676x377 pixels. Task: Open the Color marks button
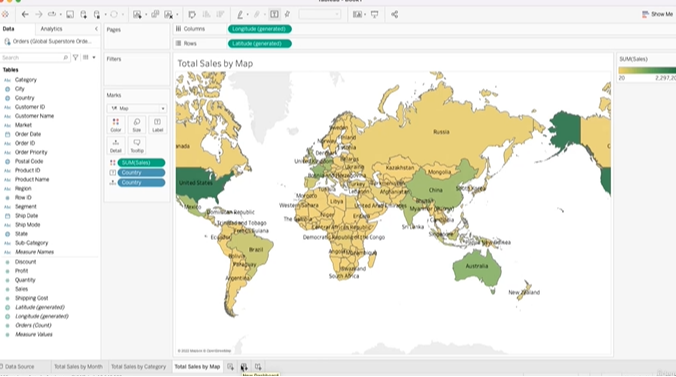116,125
